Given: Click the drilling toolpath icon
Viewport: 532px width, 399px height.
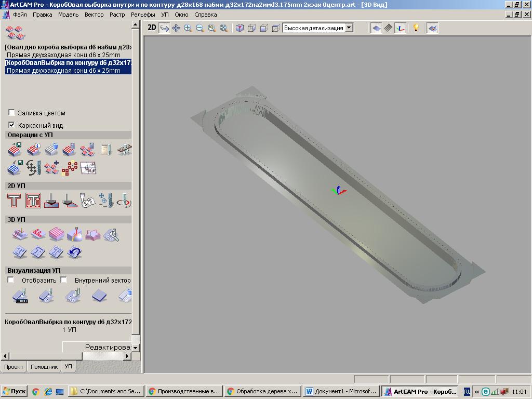Looking at the screenshot, I should [x=105, y=201].
